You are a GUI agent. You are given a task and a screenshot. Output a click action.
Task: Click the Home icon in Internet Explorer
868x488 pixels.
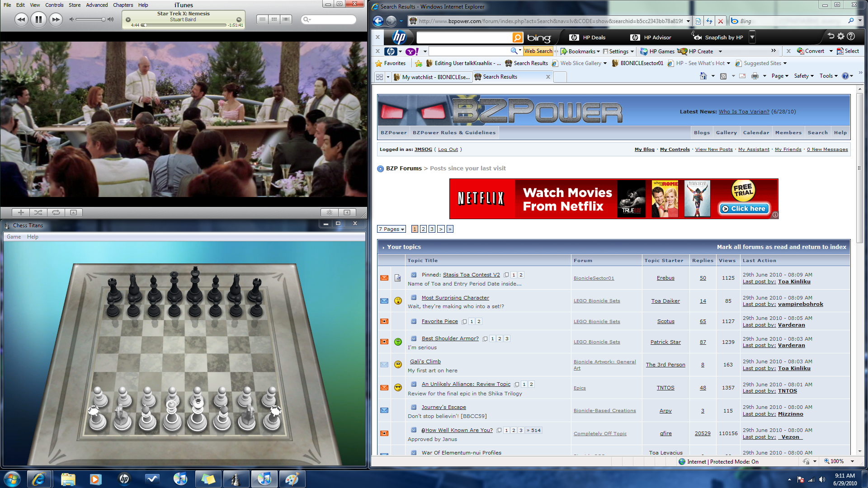(x=704, y=76)
